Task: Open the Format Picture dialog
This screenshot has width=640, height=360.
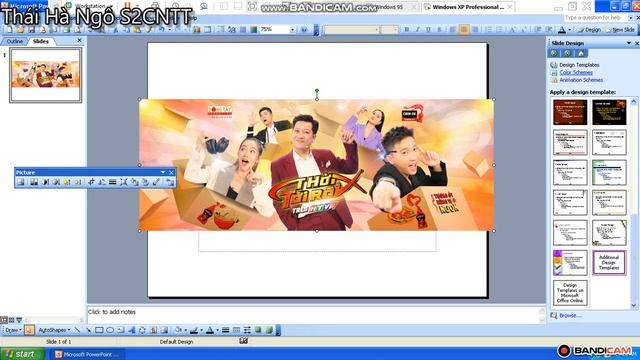Action: coord(144,182)
